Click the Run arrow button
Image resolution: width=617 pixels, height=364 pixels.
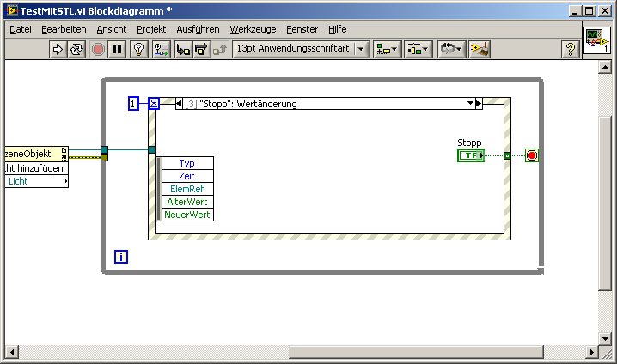click(x=58, y=50)
